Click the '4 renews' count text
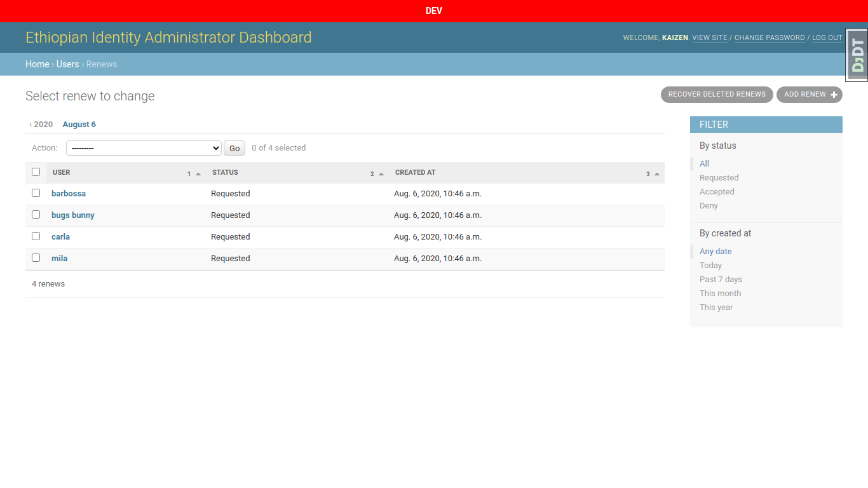 (x=48, y=284)
